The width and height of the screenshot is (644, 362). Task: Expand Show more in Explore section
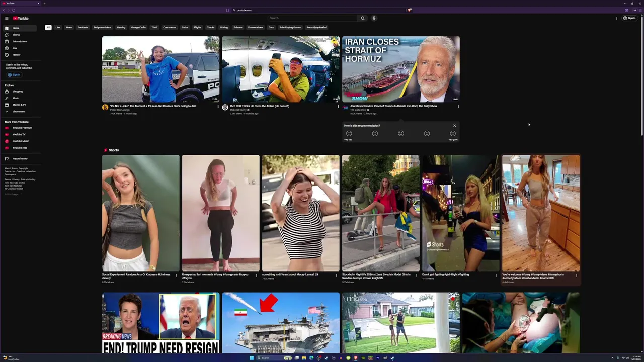click(19, 111)
